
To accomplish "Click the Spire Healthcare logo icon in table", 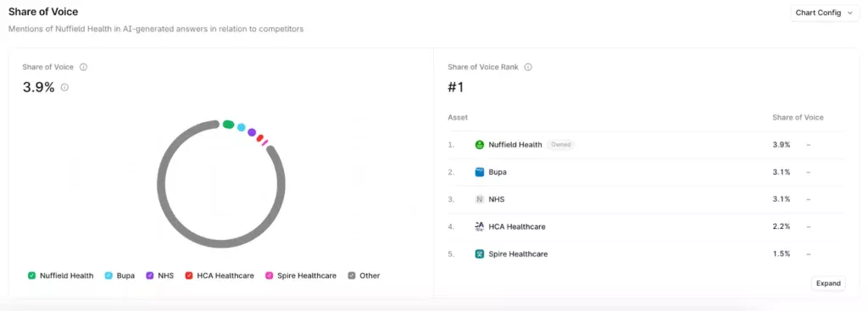I will (x=480, y=254).
